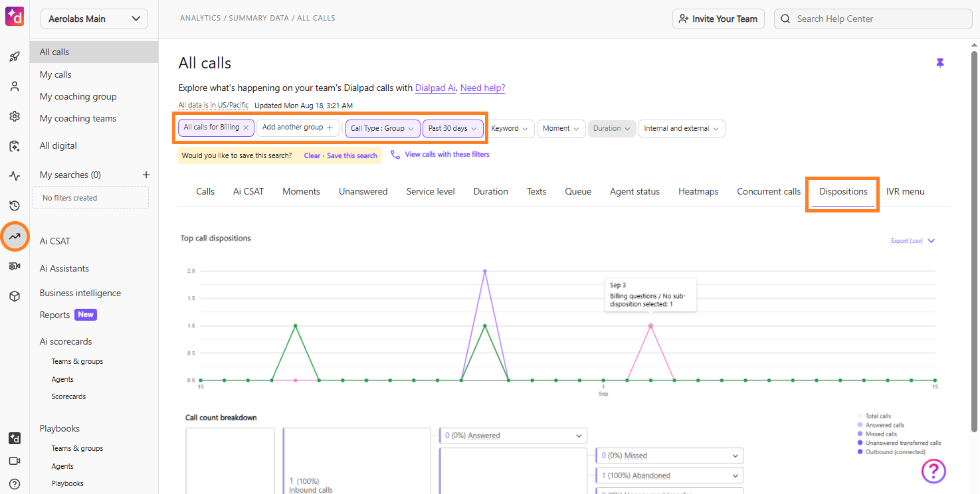Click the page vertical scrollbar
The width and height of the screenshot is (980, 494).
(x=975, y=242)
